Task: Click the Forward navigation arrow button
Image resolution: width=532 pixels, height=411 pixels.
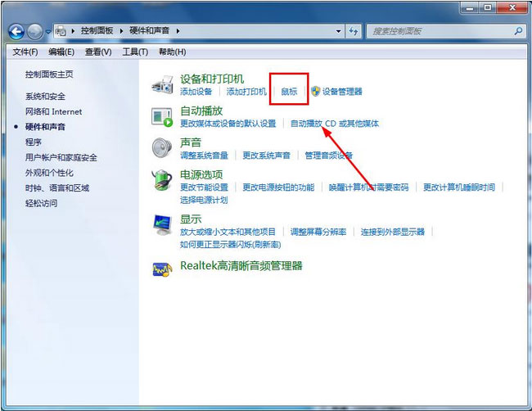Action: [35, 32]
